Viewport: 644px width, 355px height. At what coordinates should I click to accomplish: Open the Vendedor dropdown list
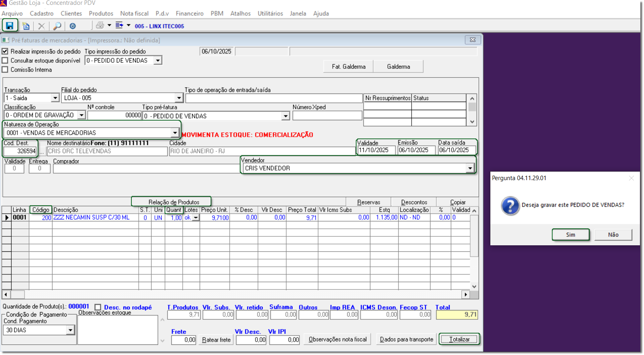click(x=470, y=168)
